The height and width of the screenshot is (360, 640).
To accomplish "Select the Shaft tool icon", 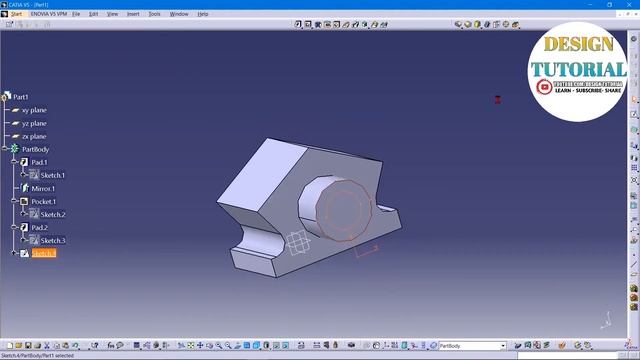I will [x=318, y=24].
